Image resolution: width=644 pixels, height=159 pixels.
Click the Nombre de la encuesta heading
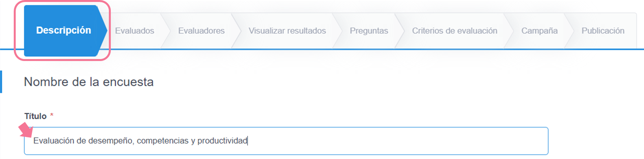coord(89,82)
